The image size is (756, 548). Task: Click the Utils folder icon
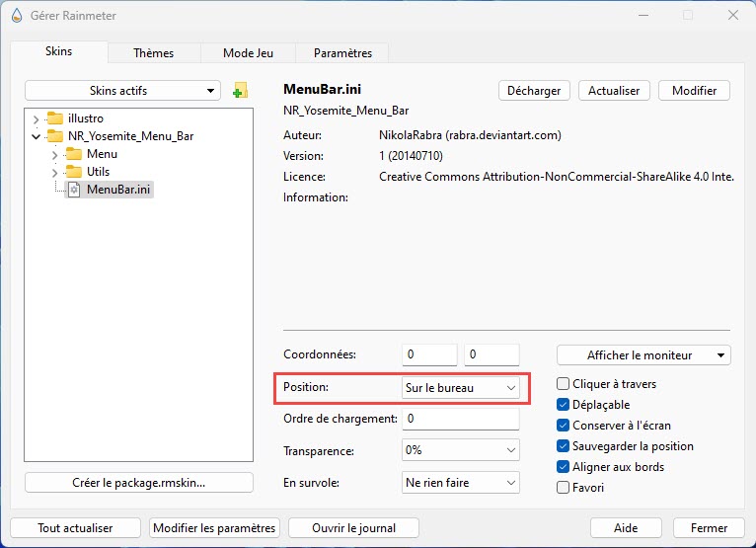74,172
